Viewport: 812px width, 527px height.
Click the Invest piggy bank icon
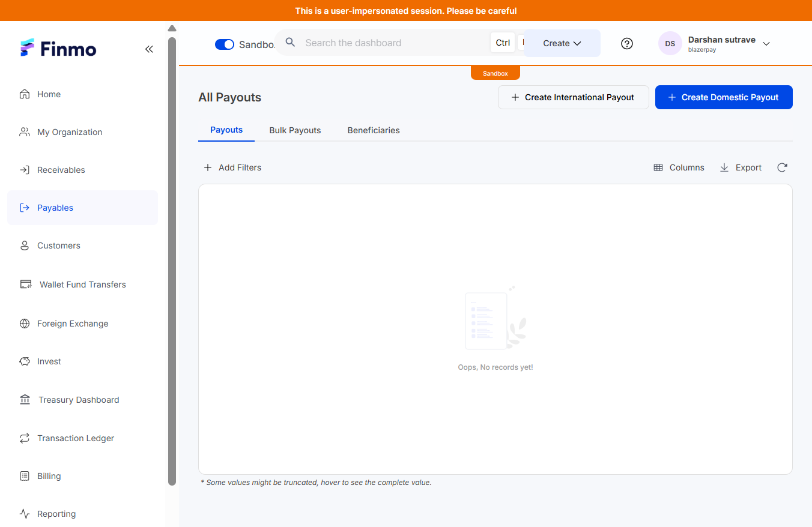click(x=25, y=361)
